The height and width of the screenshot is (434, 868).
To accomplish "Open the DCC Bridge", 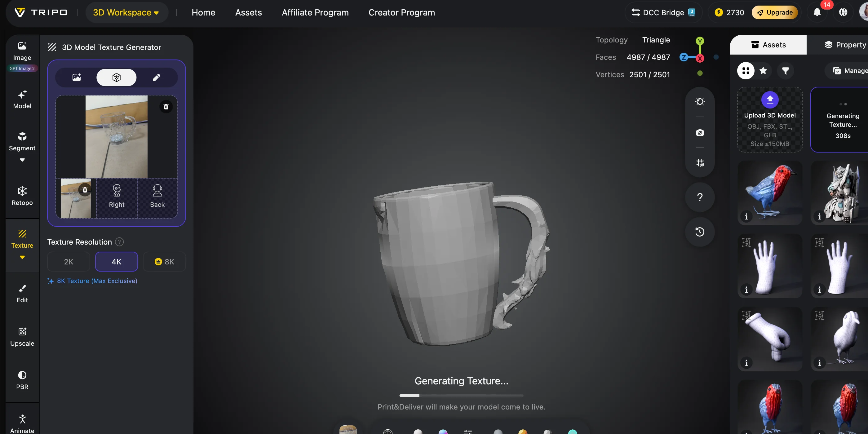I will pos(663,12).
